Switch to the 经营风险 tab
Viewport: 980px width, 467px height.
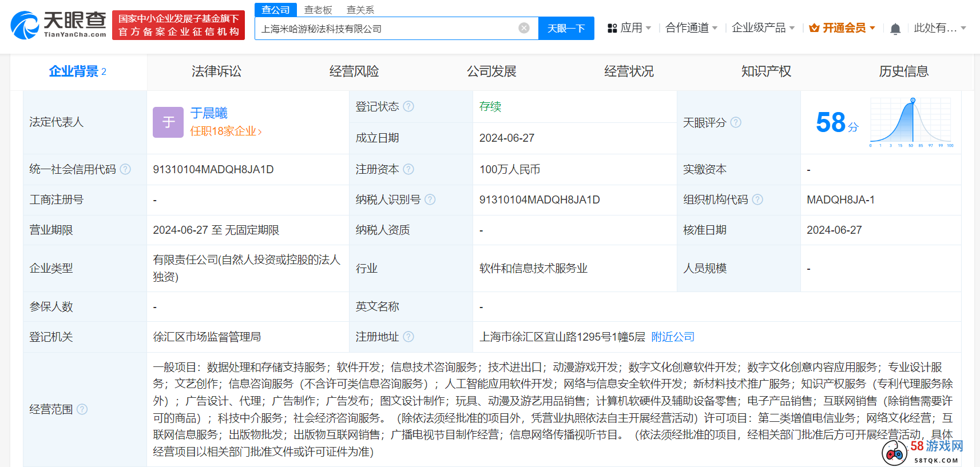tap(354, 71)
